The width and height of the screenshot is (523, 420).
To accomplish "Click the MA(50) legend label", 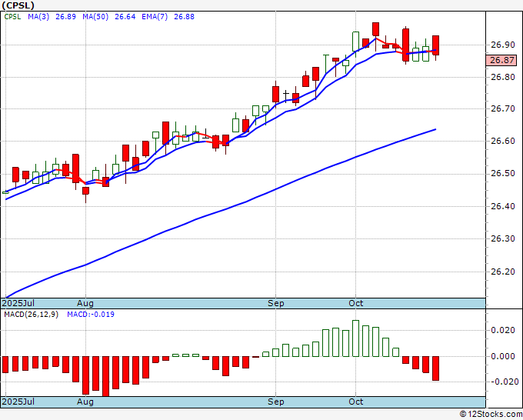I will (95, 17).
